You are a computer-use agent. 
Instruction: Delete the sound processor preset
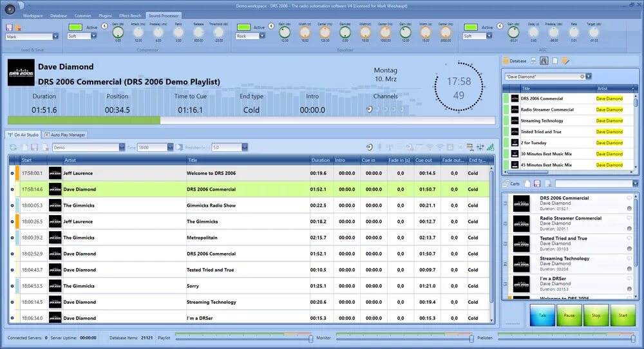[18, 28]
